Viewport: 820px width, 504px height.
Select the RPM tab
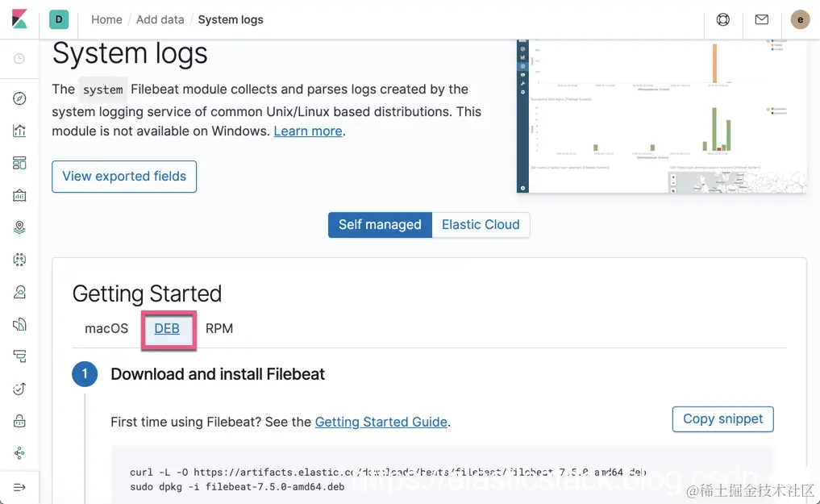pyautogui.click(x=219, y=329)
